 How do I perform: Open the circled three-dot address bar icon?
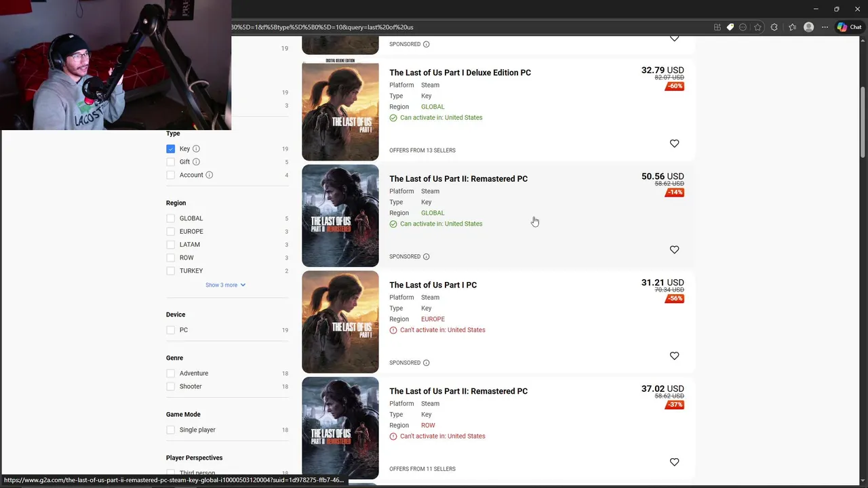point(743,27)
